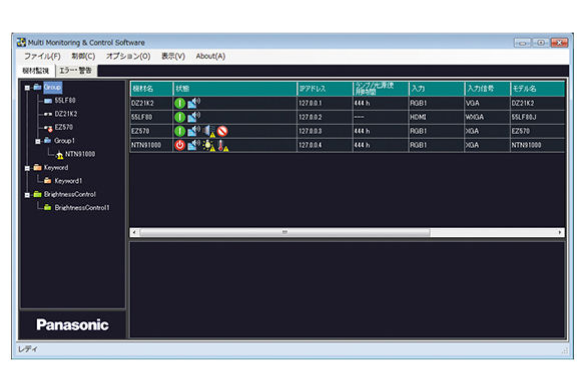
Task: Click the green power-on icon in 55LF80 row
Action: [x=180, y=117]
